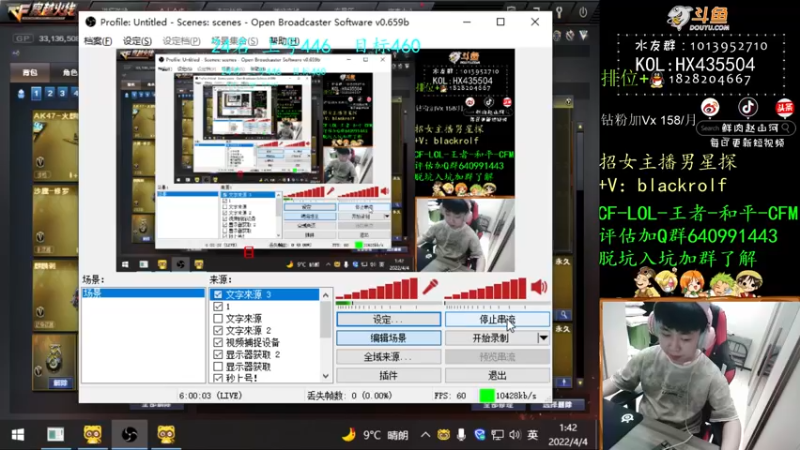Open the 设定(S) menu
Viewport: 800px width, 450px height.
coord(137,41)
